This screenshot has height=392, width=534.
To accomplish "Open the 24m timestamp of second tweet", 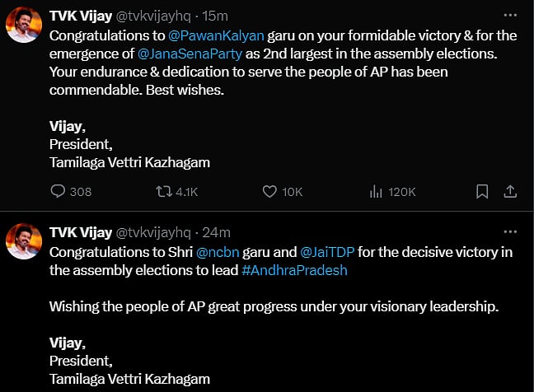I will click(217, 233).
